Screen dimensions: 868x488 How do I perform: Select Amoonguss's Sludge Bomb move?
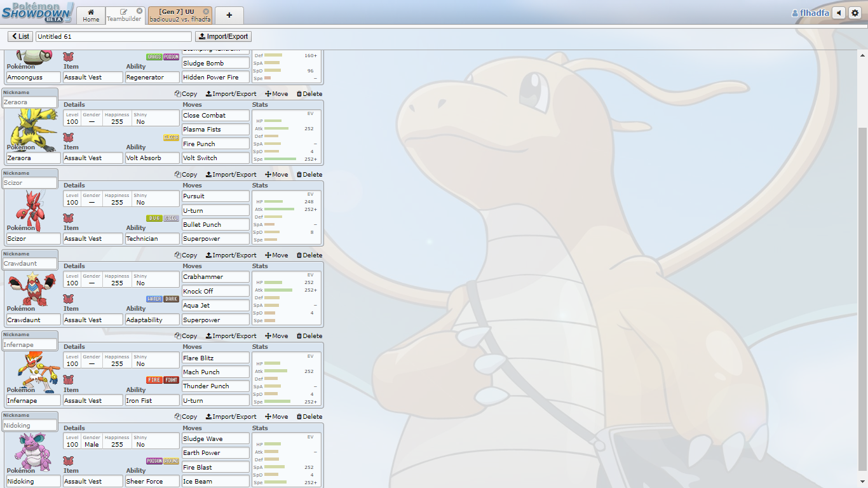coord(215,64)
